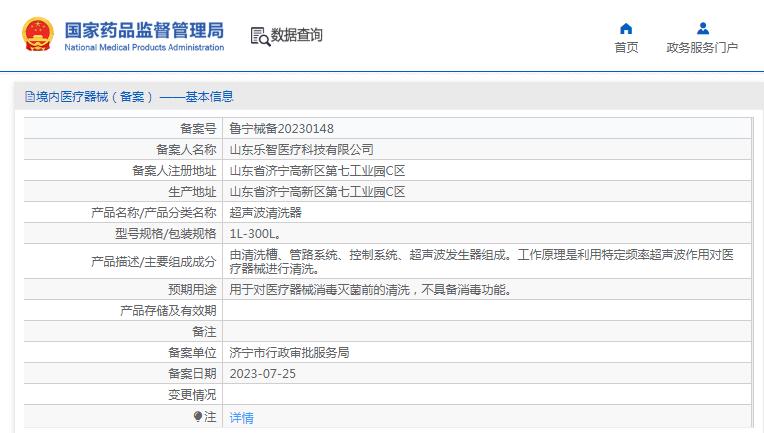Viewport: 764px width, 433px height.
Task: Click the home icon above 首页
Action: [x=626, y=29]
